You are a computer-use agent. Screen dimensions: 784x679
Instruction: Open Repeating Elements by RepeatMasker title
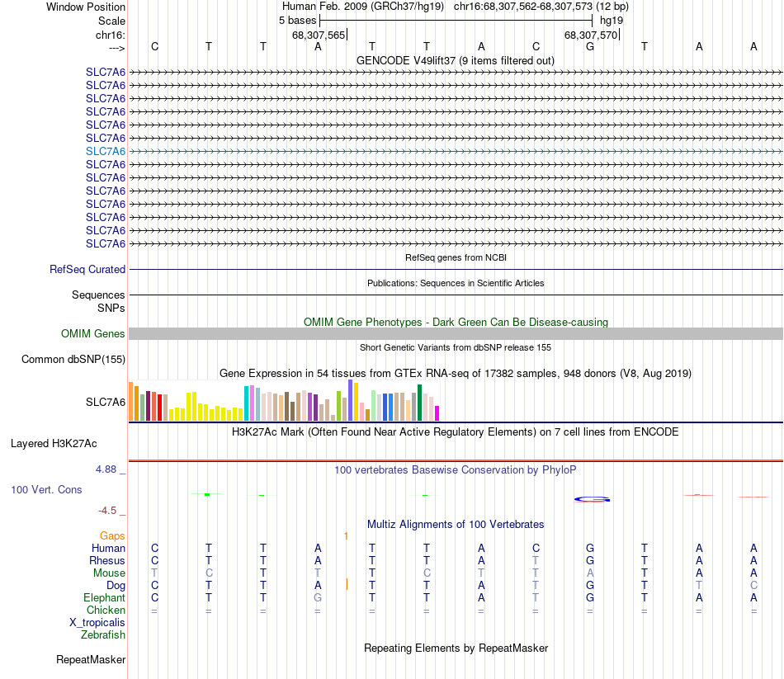(456, 648)
